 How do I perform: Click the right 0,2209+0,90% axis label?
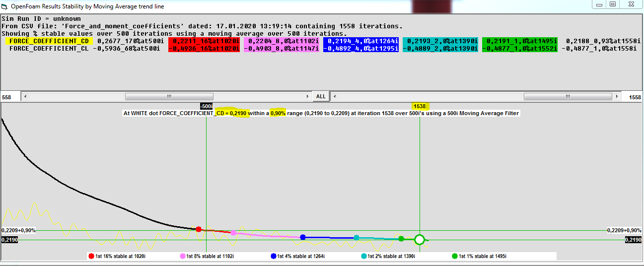click(x=625, y=231)
